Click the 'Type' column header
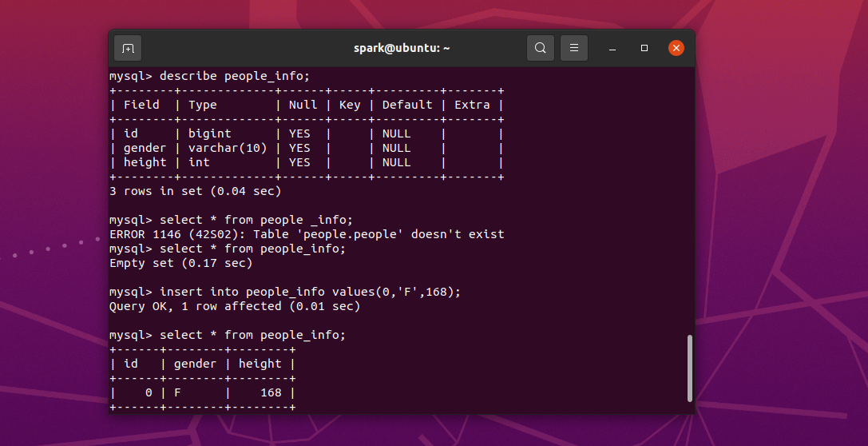The image size is (868, 446). [203, 105]
